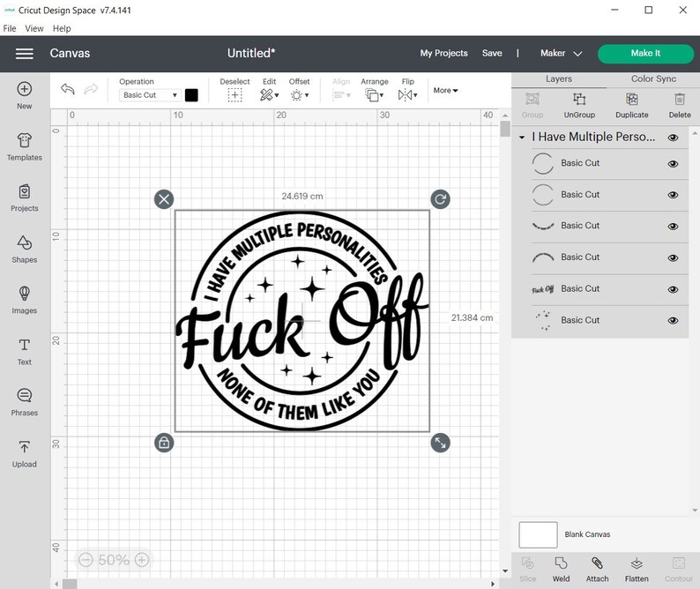Screen dimensions: 700x589
Task: Open My Projects
Action: click(443, 53)
